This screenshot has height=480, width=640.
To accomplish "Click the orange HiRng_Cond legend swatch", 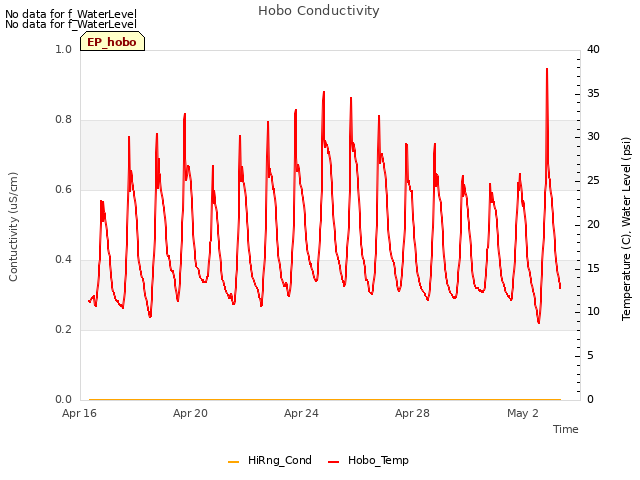I will click(233, 462).
